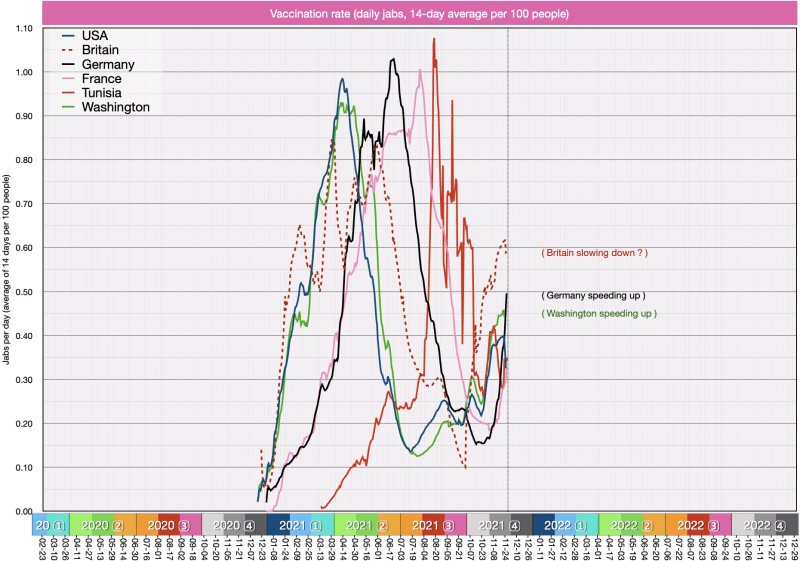
Task: Select the Washington legend label
Action: 116,106
